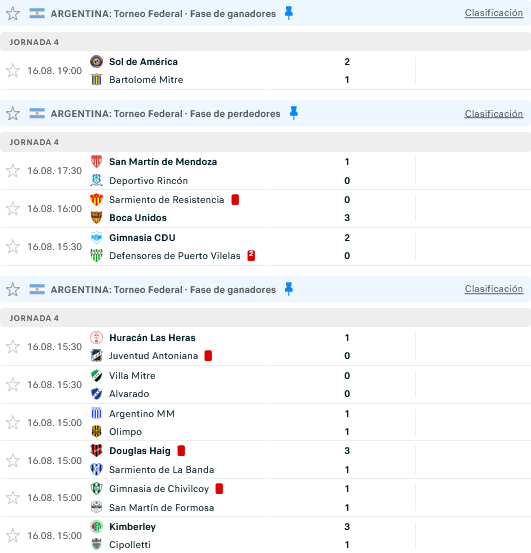Click the red card icon beside Juventud Antoniana
The image size is (531, 553).
tap(208, 356)
